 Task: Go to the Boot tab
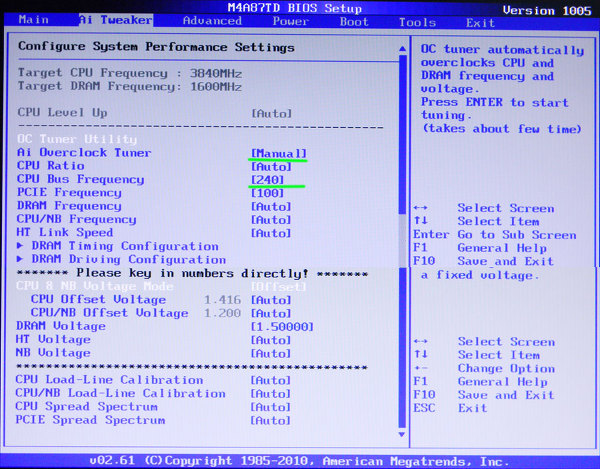[x=354, y=22]
